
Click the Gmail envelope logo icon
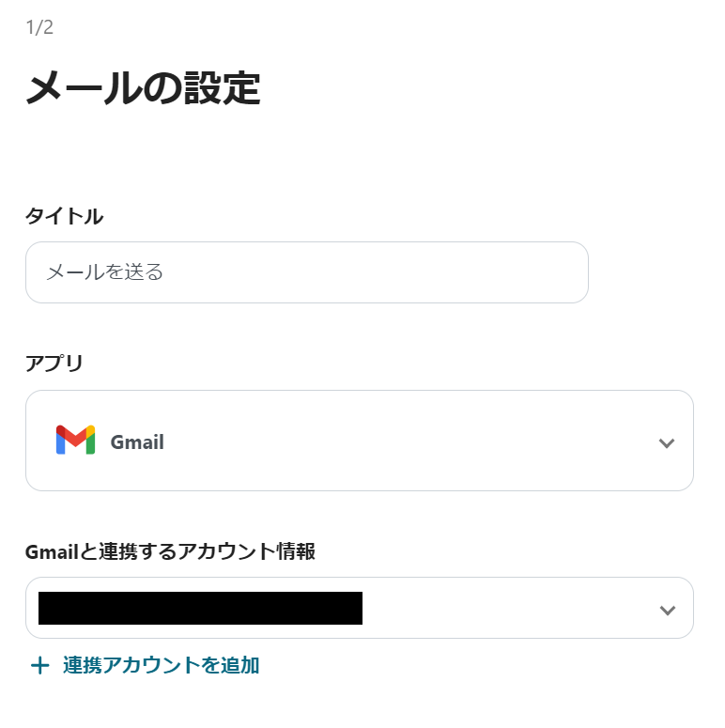point(75,441)
